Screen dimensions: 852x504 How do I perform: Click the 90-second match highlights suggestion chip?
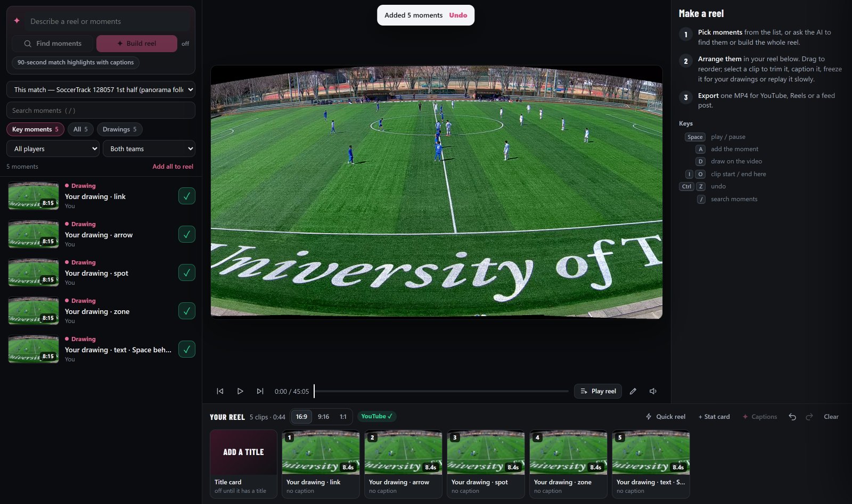(x=76, y=62)
